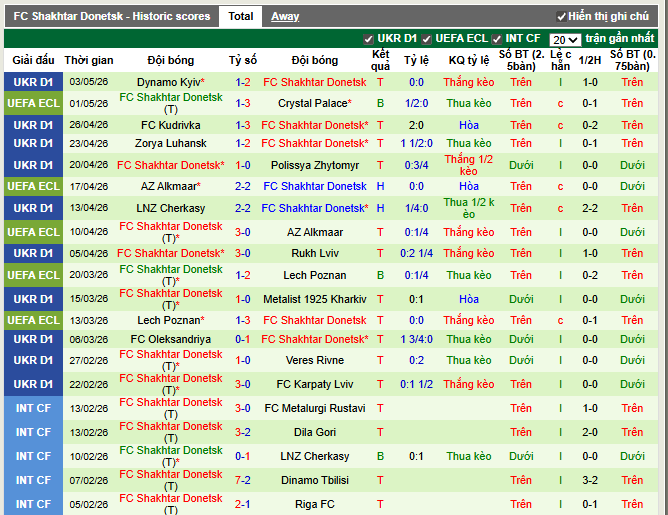This screenshot has height=515, width=668.
Task: Click half-time score 2-2 in LNZ Cherkasy row
Action: point(590,208)
